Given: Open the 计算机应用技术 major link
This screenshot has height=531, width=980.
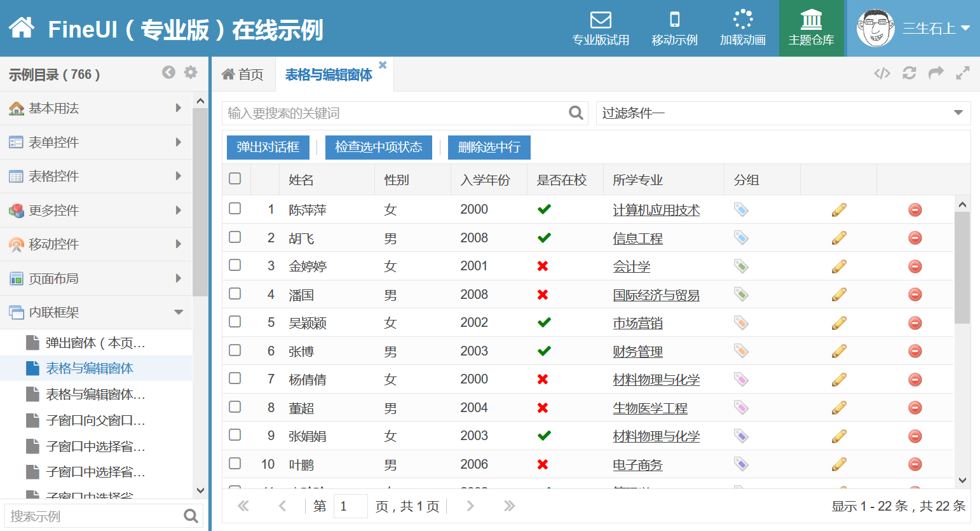Looking at the screenshot, I should (x=656, y=210).
